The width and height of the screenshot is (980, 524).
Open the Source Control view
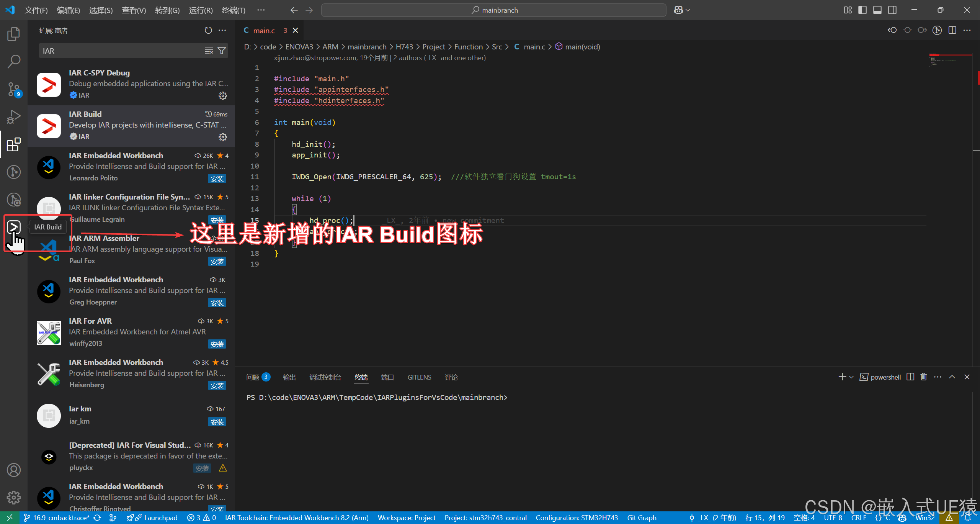click(x=14, y=89)
